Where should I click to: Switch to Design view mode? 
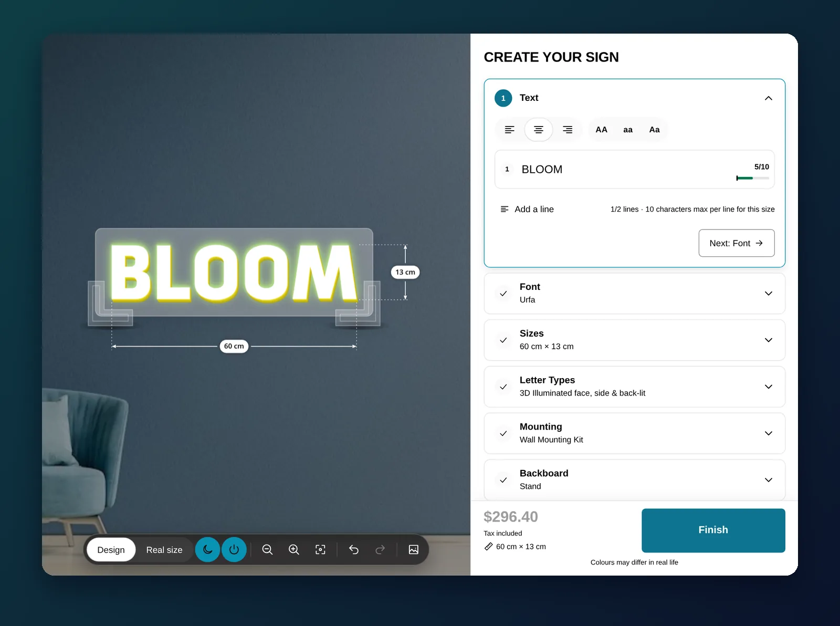tap(111, 550)
